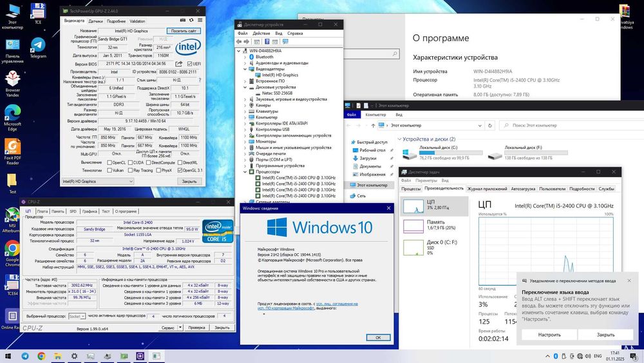Open the Foxit PDF Reader desktop icon

12,152
